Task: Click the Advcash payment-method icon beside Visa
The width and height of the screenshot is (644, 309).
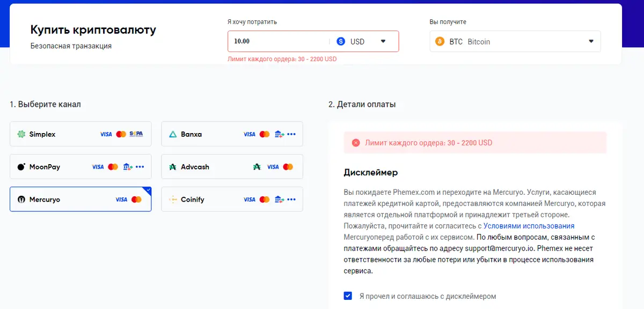Action: coord(257,167)
